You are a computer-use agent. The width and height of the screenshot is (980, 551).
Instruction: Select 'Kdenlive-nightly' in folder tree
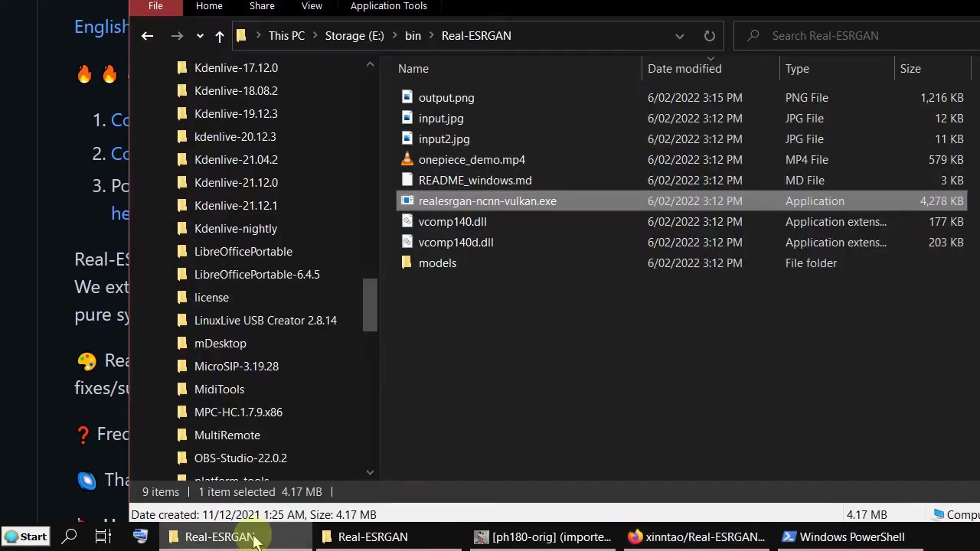pos(236,229)
